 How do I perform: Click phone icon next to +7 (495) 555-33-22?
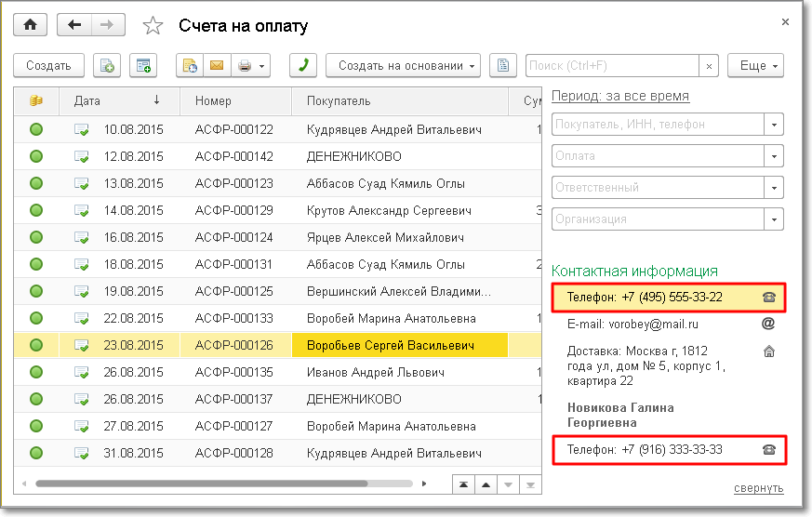coord(768,298)
